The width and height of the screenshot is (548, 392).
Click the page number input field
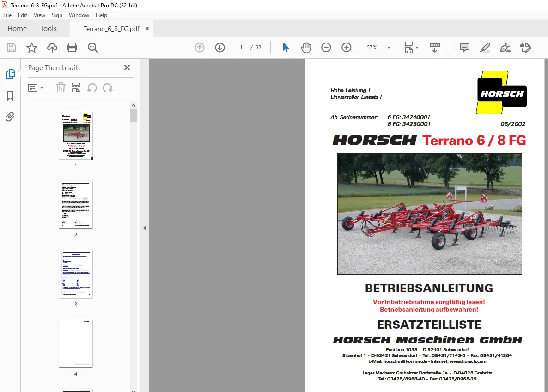coord(241,48)
